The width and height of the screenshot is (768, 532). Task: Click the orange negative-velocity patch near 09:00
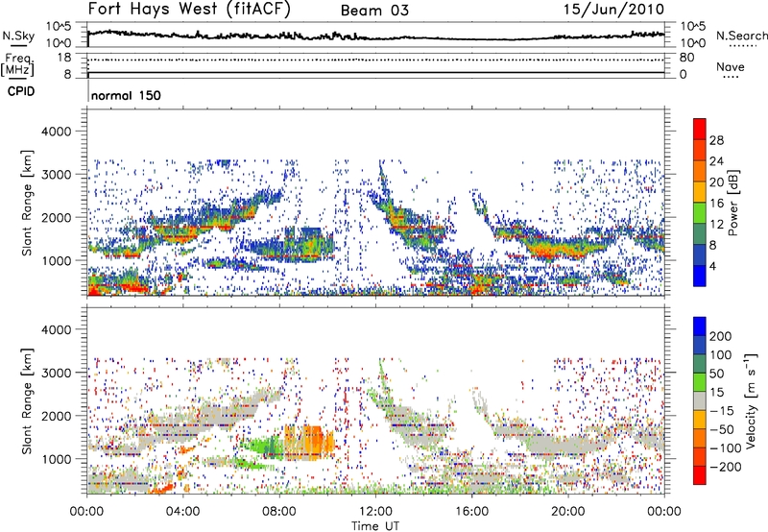pos(310,441)
